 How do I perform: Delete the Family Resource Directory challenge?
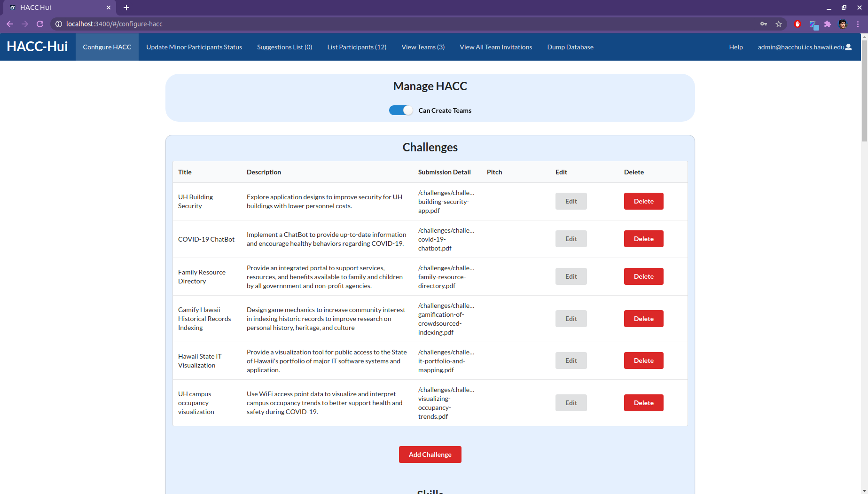pos(643,276)
